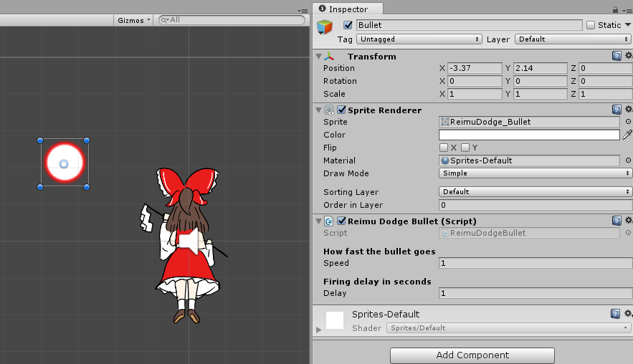
Task: Click the ReimuDodgeBullet script reference field
Action: coord(529,233)
